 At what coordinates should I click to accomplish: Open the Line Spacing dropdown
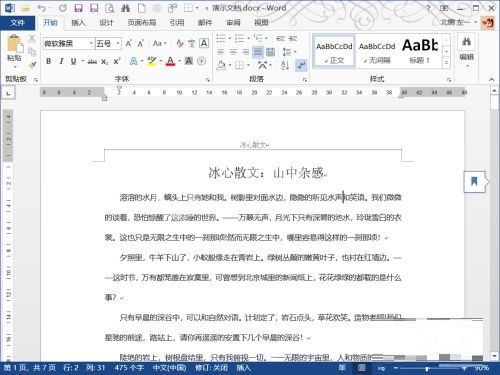[289, 52]
